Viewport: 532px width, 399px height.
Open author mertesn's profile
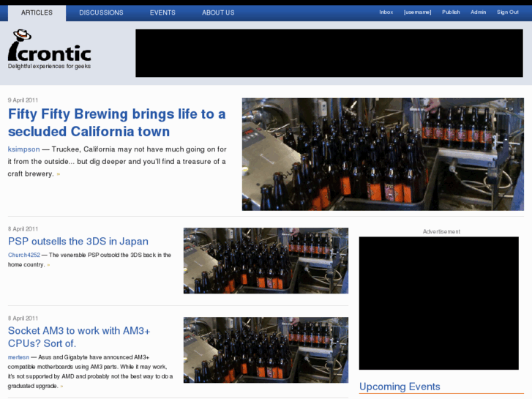18,357
